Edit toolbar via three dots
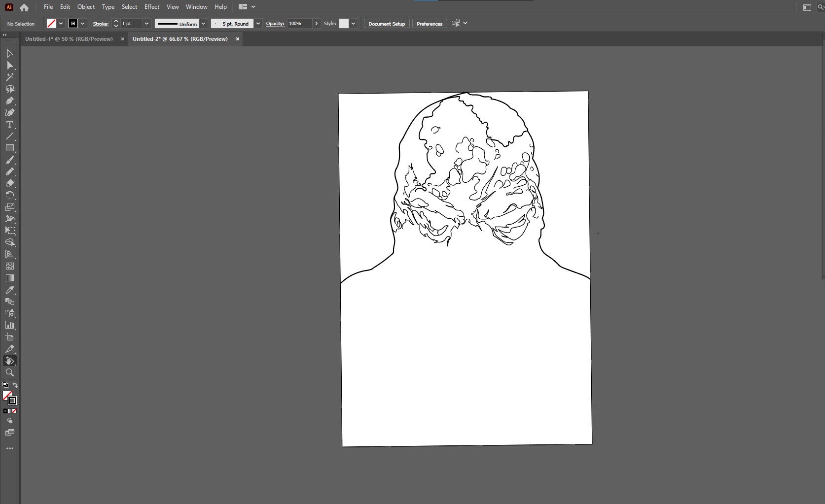The height and width of the screenshot is (504, 825). 10,448
